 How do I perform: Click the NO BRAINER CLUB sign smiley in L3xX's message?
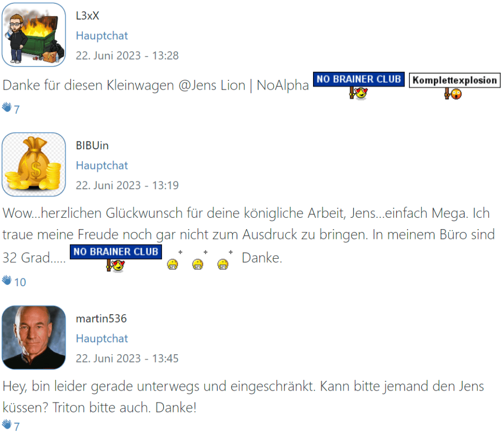[359, 86]
